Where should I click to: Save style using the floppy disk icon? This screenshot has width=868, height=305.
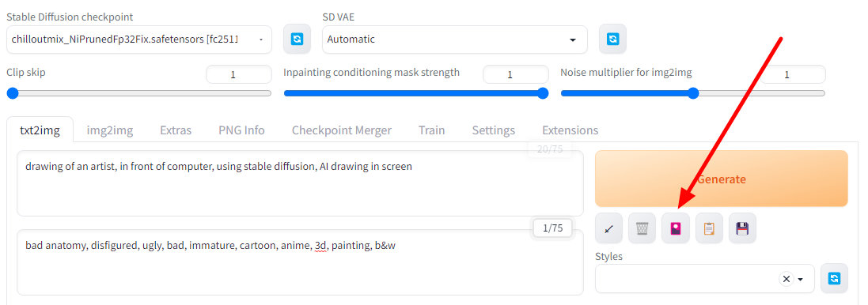742,228
